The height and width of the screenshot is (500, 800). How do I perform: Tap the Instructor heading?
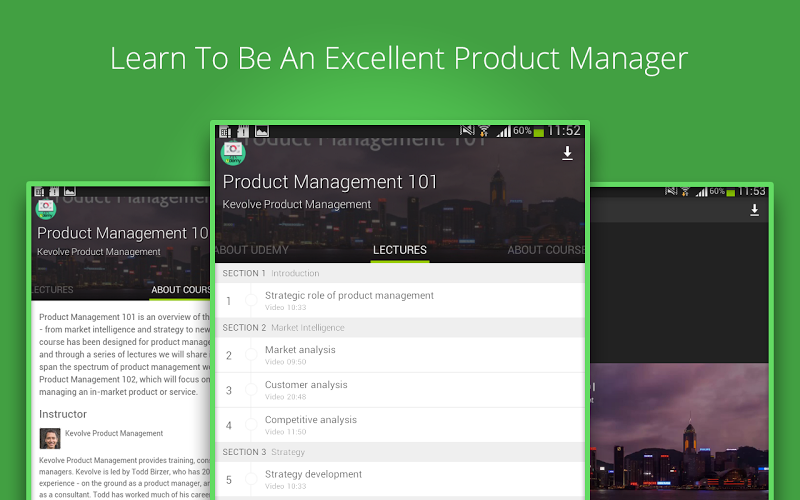[x=63, y=414]
